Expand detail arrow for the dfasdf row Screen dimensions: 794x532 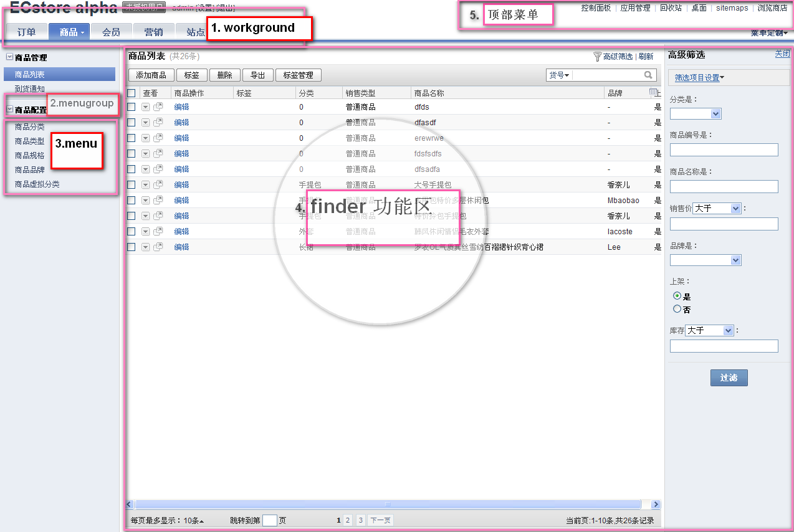click(145, 123)
